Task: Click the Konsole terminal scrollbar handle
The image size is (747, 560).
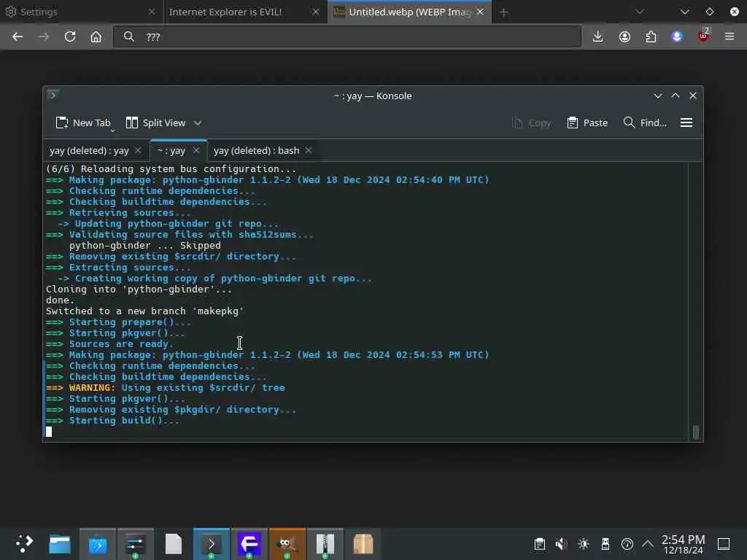Action: (x=695, y=432)
